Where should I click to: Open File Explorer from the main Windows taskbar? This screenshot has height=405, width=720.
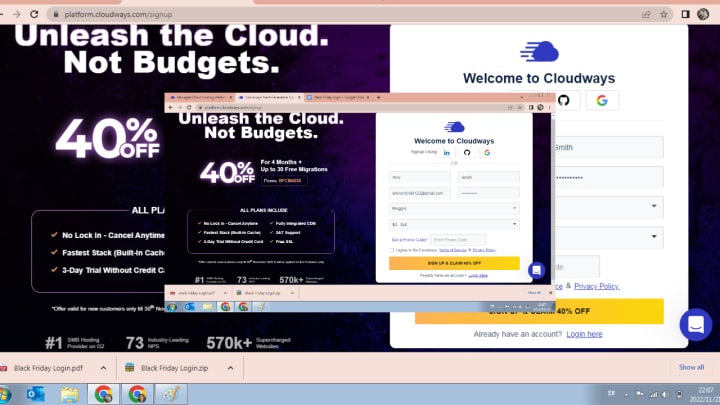point(69,394)
